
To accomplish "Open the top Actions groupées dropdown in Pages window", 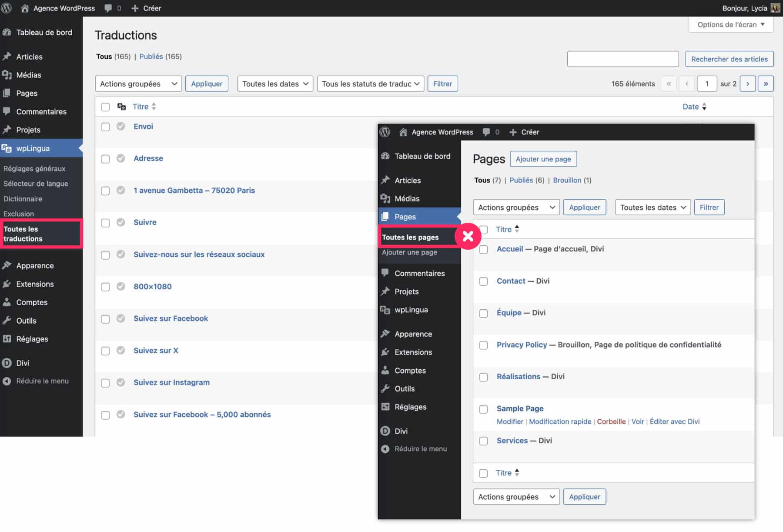I will click(x=516, y=207).
